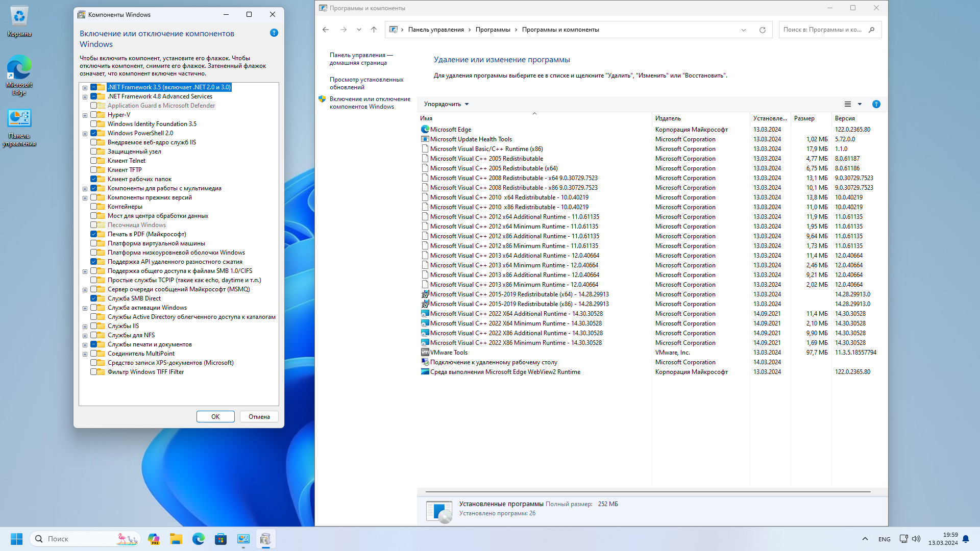Uncheck Печать в PDF (Майкрософт)
980x551 pixels.
94,234
